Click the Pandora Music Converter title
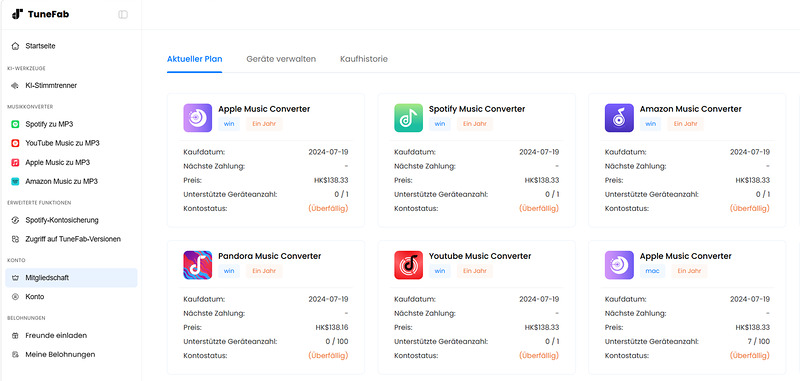 270,256
